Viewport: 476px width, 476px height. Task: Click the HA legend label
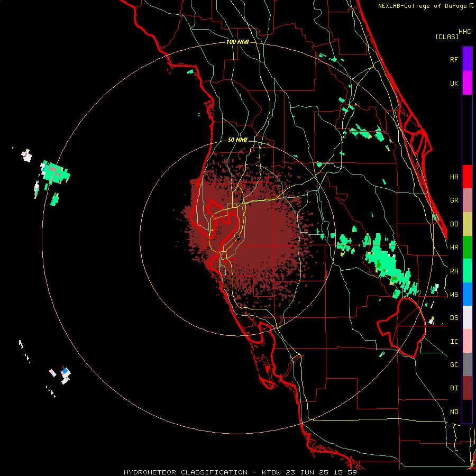coord(454,177)
